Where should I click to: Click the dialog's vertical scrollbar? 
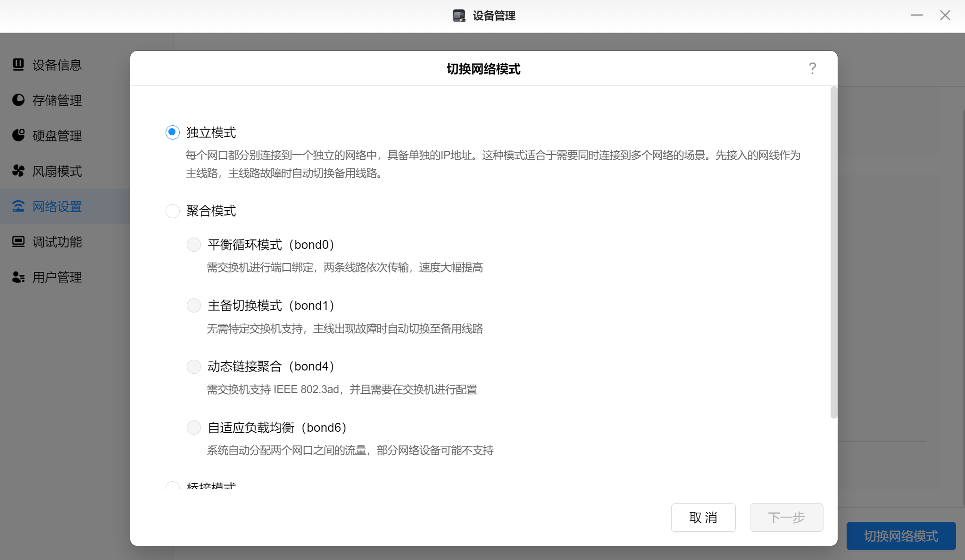[833, 252]
